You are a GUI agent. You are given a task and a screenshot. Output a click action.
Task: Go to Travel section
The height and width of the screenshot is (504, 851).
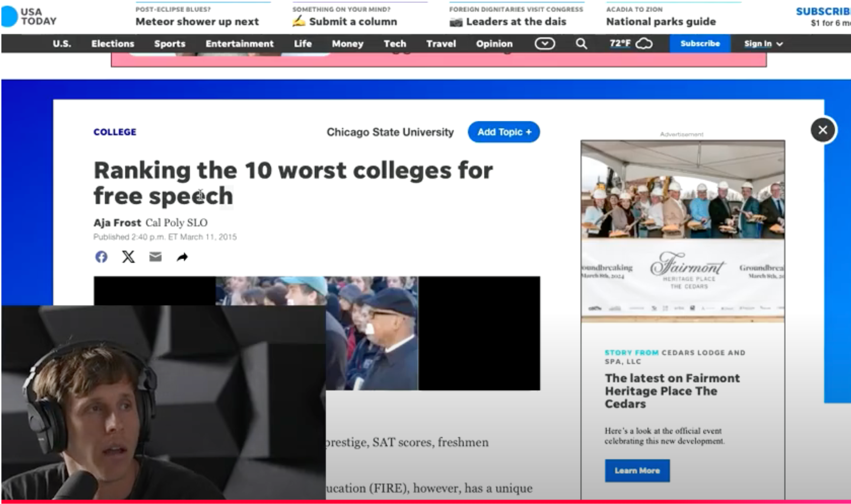click(x=441, y=43)
